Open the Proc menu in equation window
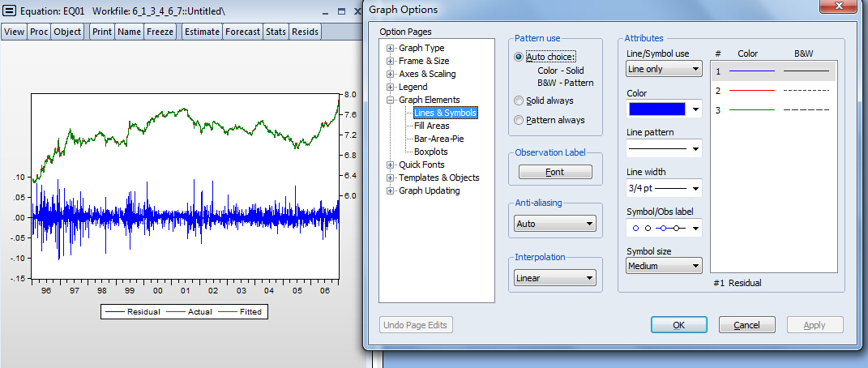The height and width of the screenshot is (368, 868). (39, 32)
